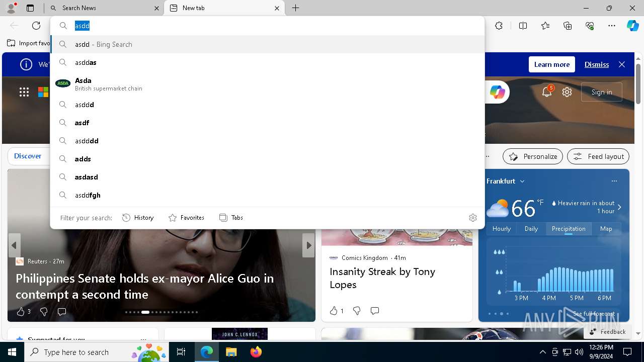Click the Windows taskbar search box

96,352
